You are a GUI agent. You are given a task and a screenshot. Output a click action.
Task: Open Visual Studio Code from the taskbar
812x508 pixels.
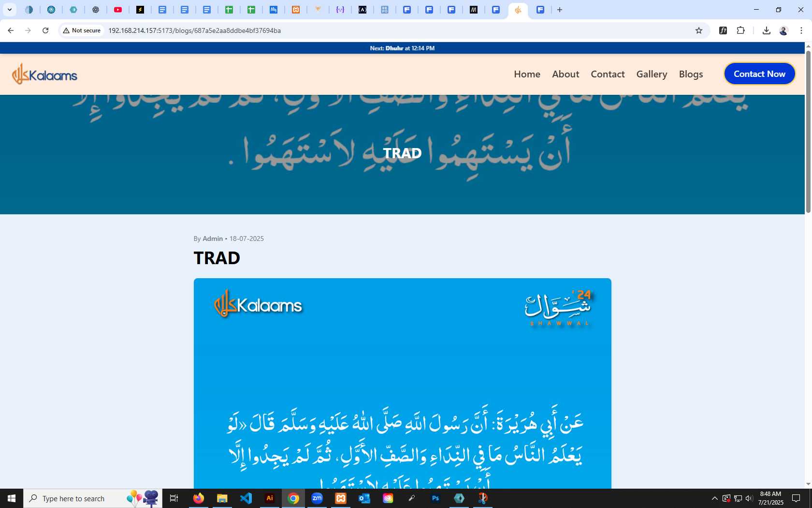246,498
